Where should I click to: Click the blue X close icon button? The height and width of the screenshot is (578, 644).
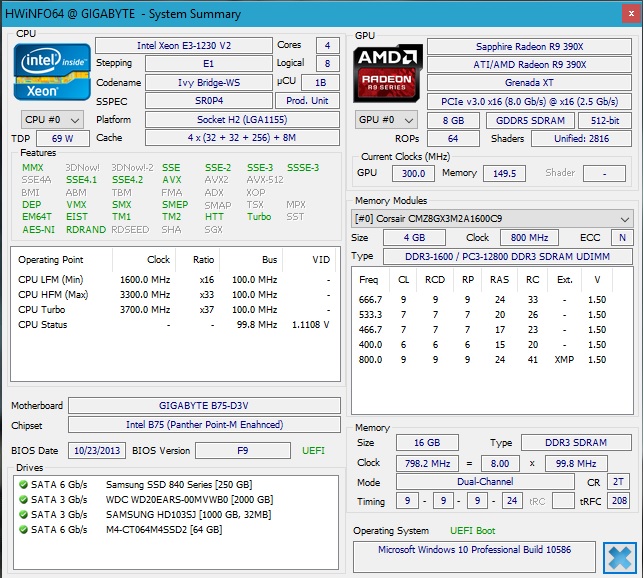click(619, 557)
